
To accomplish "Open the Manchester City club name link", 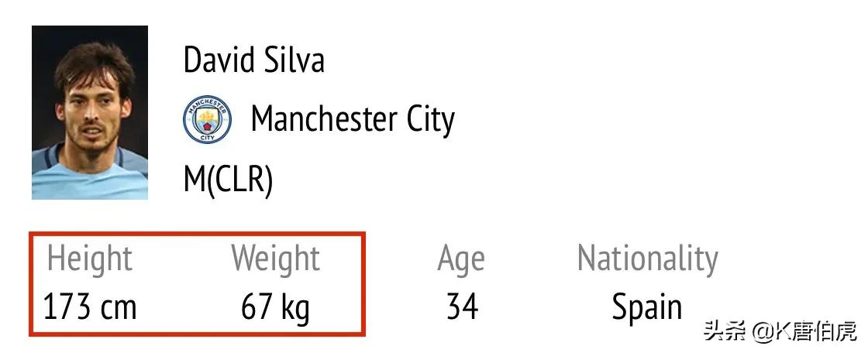I will pos(353,119).
